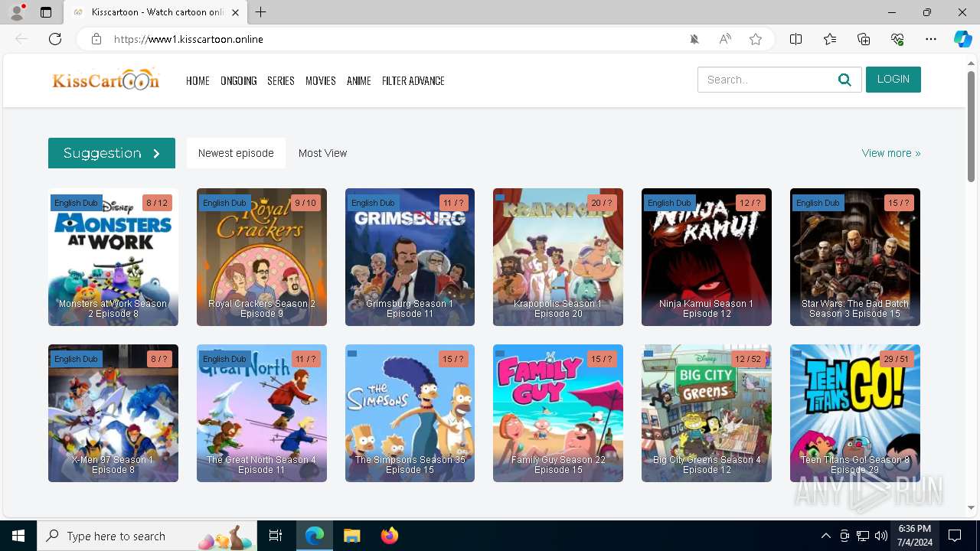Click the taskbar clock showing 6:36 PM
This screenshot has height=551, width=980.
tap(914, 536)
